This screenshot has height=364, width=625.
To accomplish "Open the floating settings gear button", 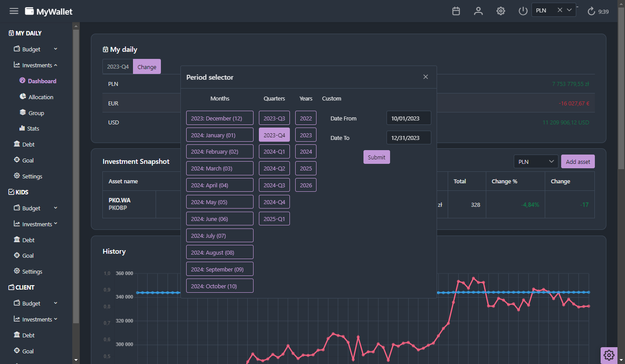I will [x=609, y=355].
